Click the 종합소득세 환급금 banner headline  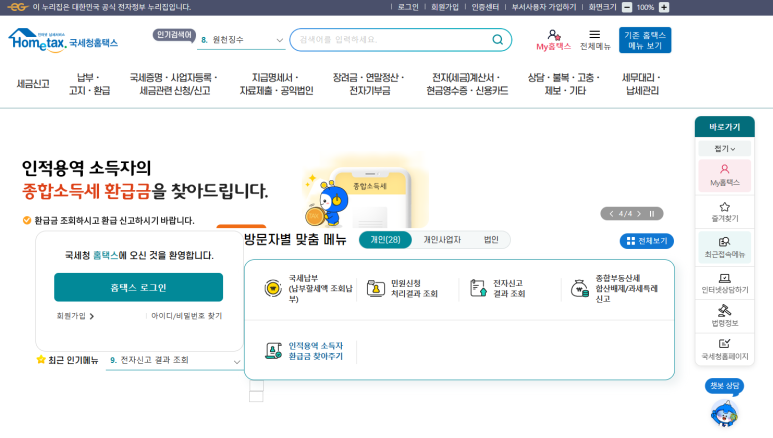(145, 191)
